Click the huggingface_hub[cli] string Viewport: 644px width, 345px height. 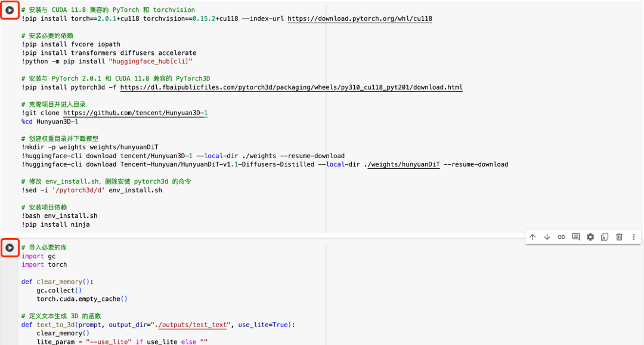pyautogui.click(x=151, y=61)
